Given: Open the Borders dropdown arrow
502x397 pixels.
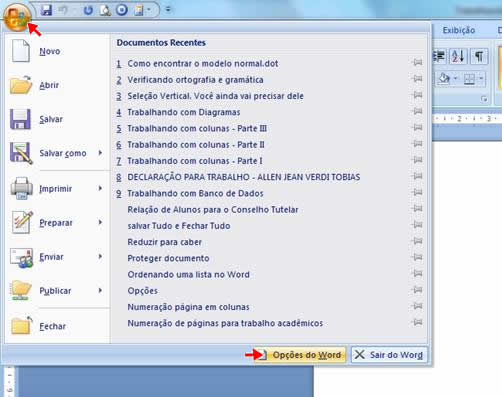Looking at the screenshot, I should 481,79.
